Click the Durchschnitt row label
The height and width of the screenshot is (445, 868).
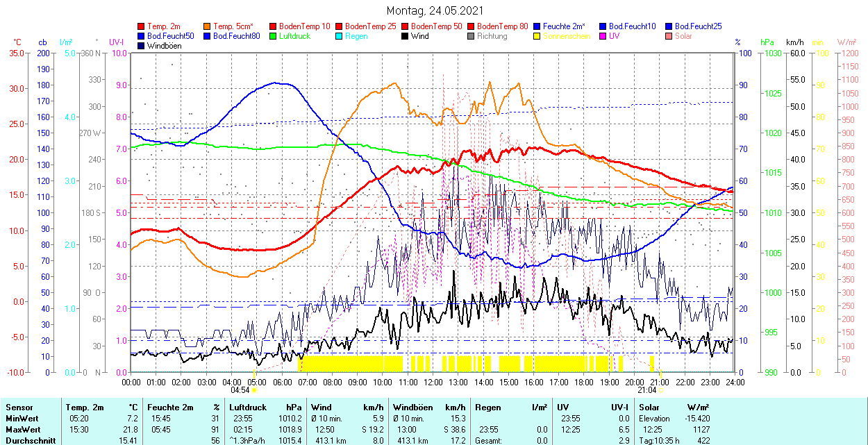(29, 440)
